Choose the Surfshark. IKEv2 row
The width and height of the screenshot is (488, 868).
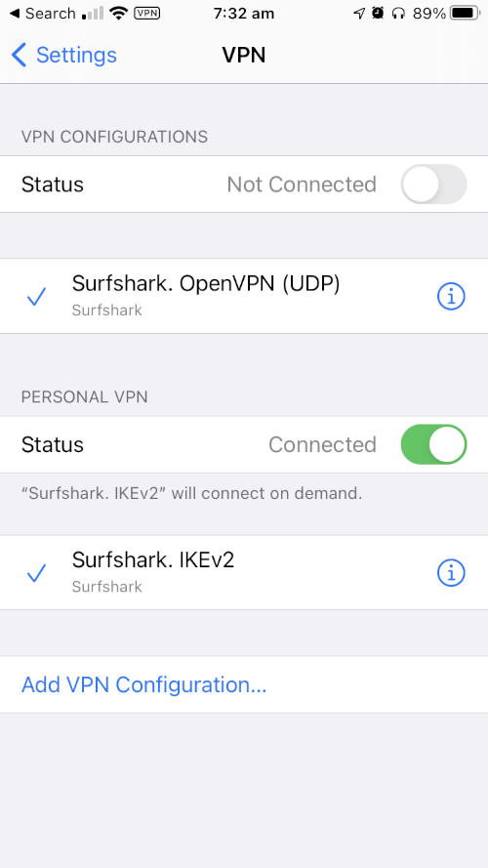click(x=244, y=572)
